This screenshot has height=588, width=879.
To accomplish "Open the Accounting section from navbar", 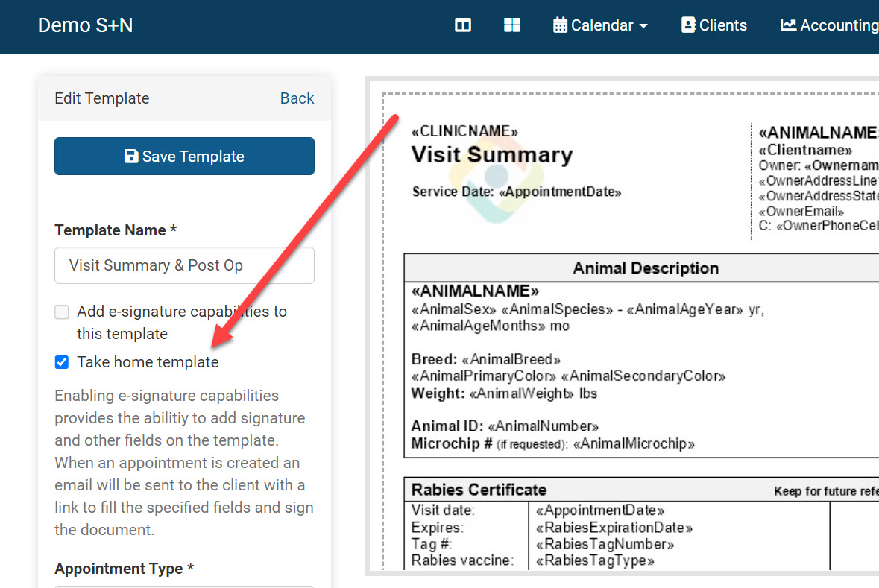I will click(829, 25).
